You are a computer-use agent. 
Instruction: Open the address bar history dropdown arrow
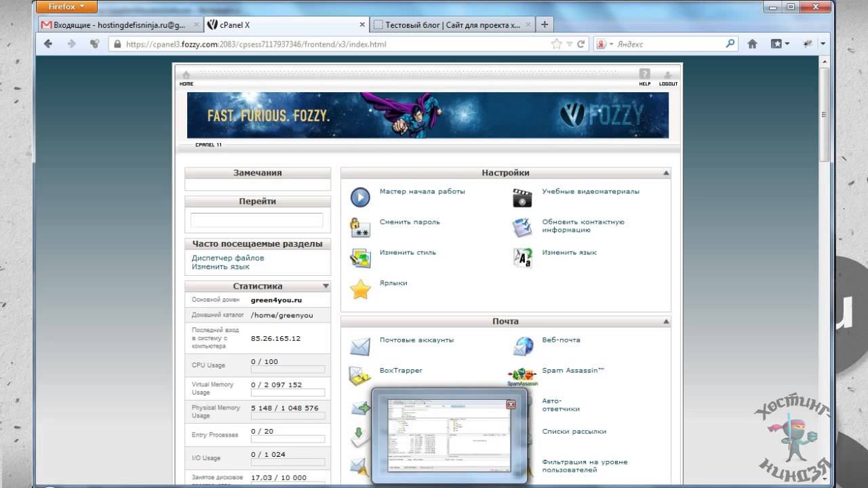[570, 44]
